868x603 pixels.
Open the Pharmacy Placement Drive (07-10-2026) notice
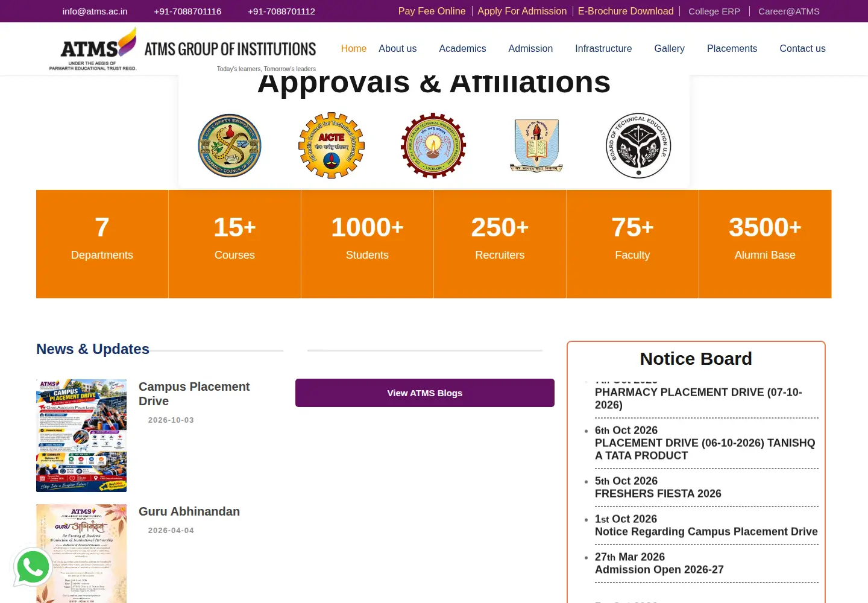(699, 399)
